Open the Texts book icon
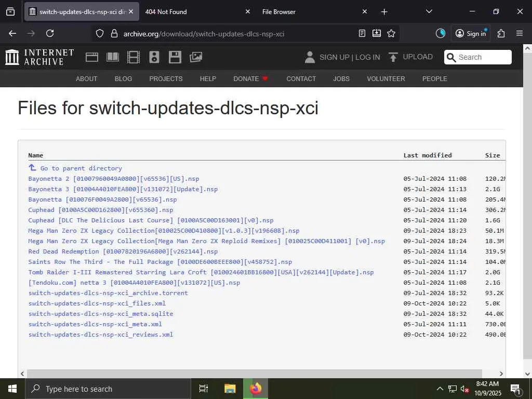 coord(113,57)
